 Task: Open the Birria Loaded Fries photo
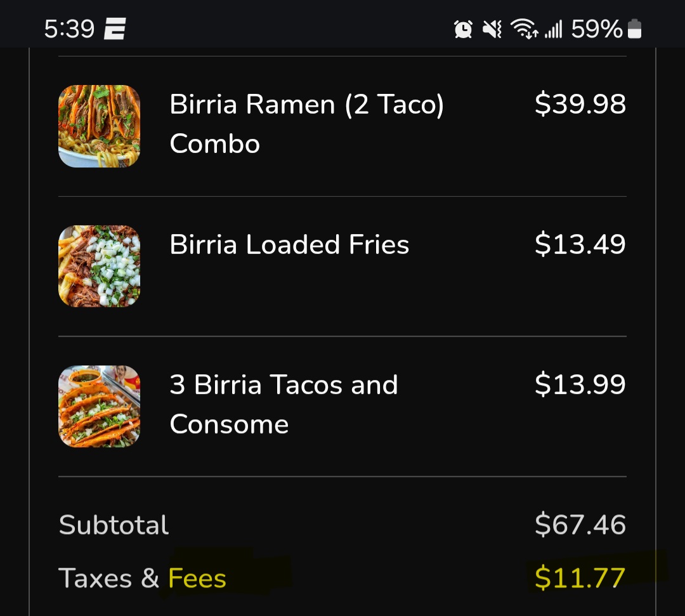tap(99, 266)
